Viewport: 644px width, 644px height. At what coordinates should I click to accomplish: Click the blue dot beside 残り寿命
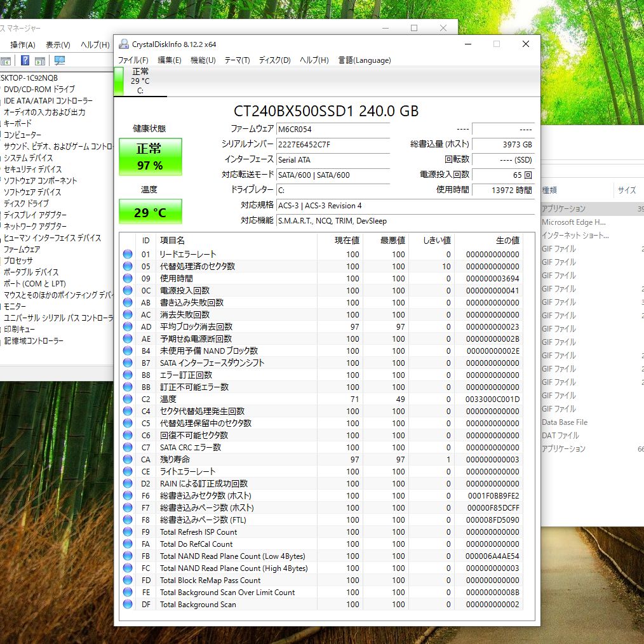(127, 459)
